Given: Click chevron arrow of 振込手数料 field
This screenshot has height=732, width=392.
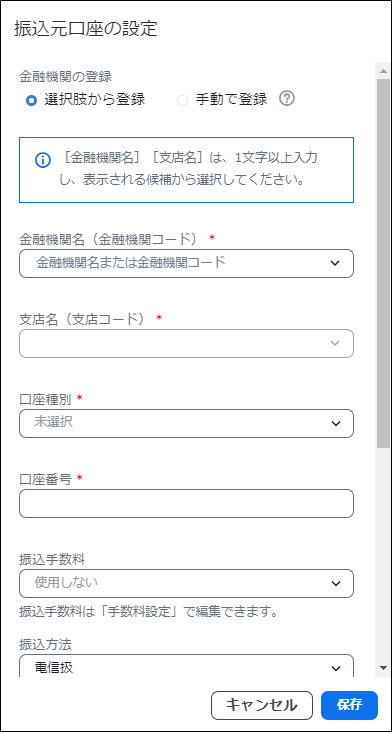Looking at the screenshot, I should coord(335,584).
